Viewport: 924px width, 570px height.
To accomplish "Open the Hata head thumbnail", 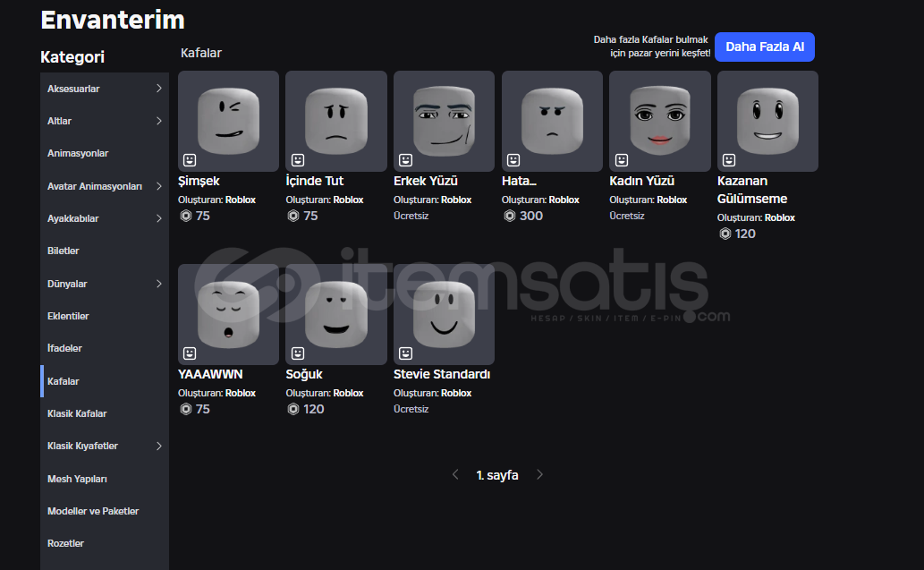I will (552, 122).
